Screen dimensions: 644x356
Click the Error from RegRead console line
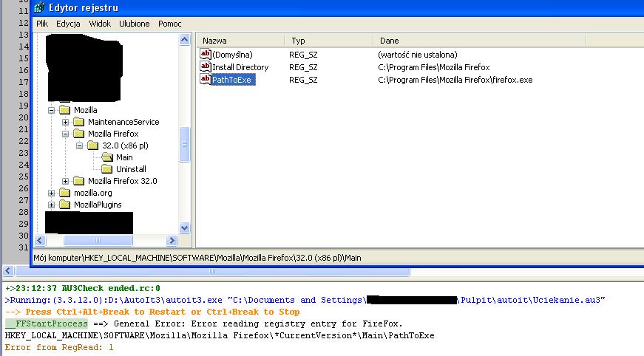59,347
